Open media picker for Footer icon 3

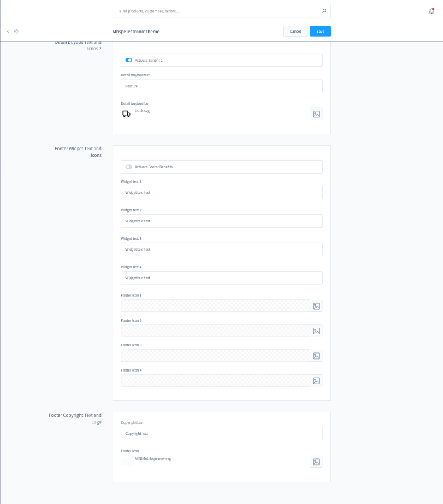tap(316, 356)
